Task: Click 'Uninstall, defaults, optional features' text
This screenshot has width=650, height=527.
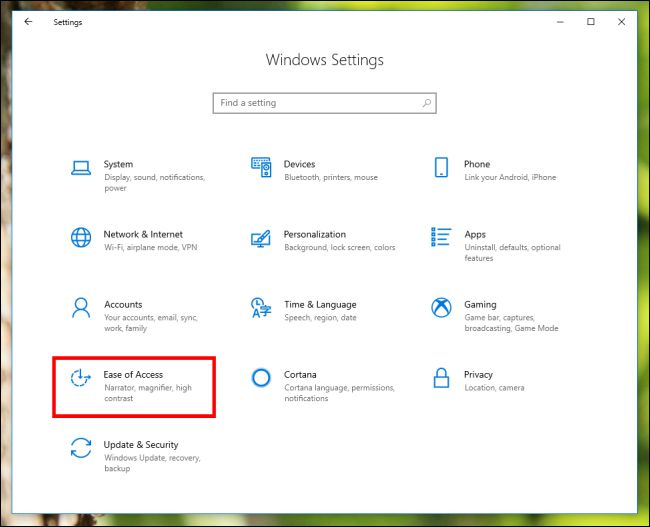Action: coord(512,253)
